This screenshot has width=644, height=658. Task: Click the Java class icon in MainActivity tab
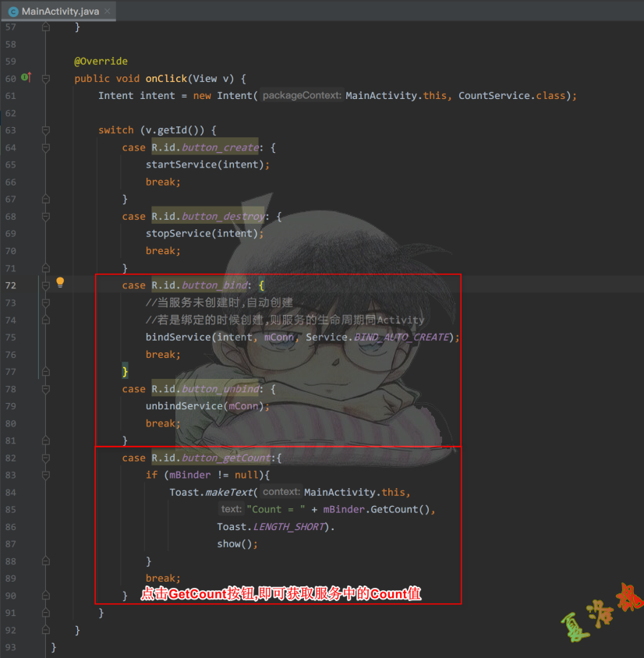coord(13,12)
